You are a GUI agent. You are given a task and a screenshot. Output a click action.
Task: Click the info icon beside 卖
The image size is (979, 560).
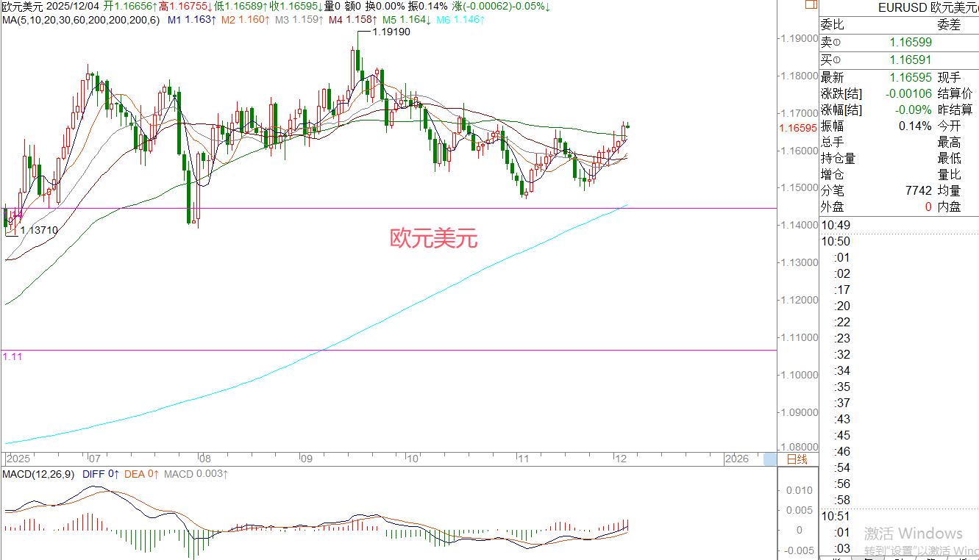click(x=836, y=43)
